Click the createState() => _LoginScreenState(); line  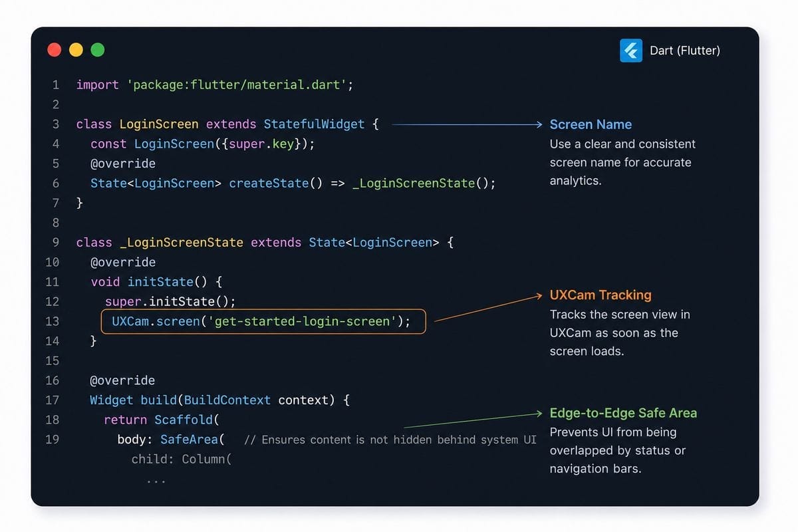coord(293,184)
